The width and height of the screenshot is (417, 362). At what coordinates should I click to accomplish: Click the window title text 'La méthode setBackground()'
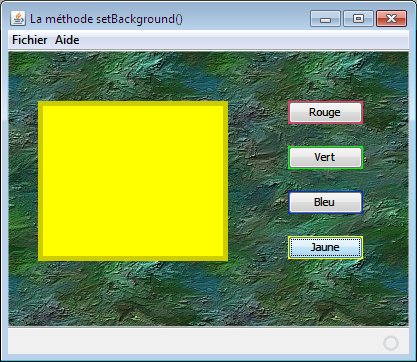click(x=106, y=19)
